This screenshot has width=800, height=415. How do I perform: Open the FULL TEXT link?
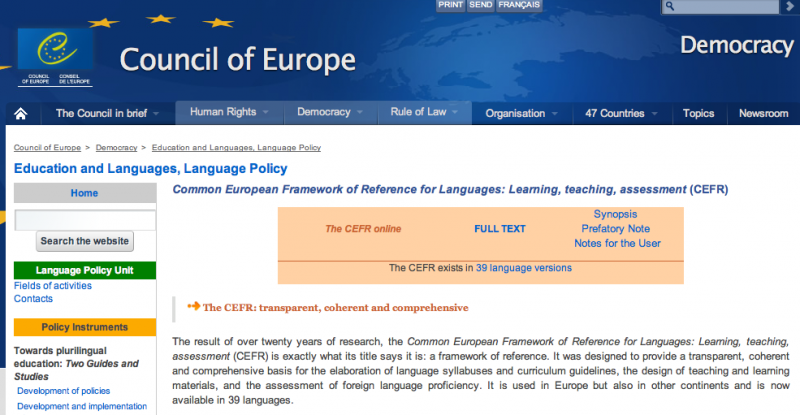[499, 229]
